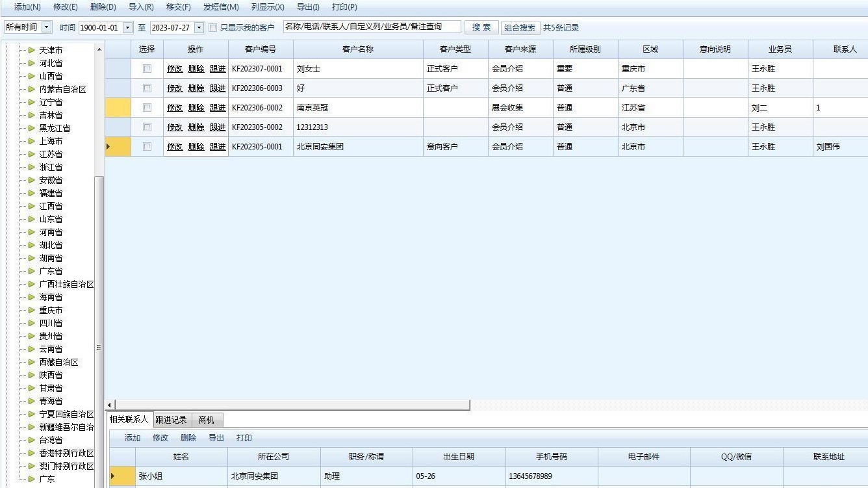
Task: Click 导出 in the contacts toolbar
Action: coord(216,438)
